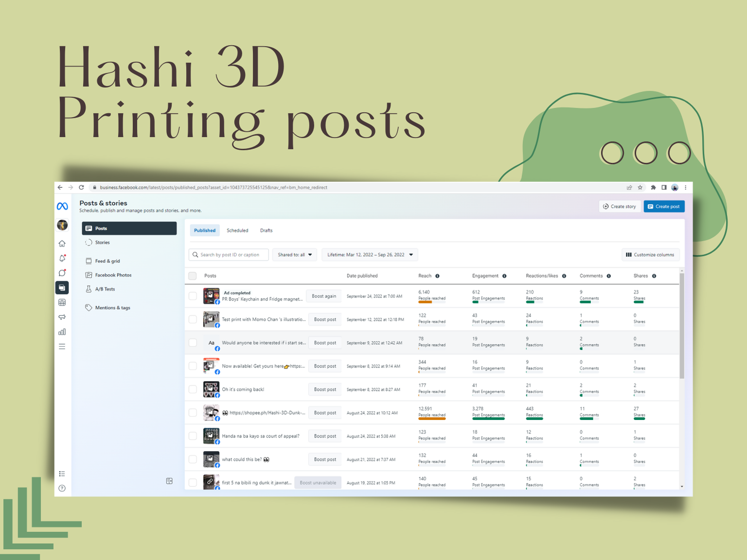Check the box for 'Handa na ba kayo' post
This screenshot has width=747, height=560.
193,436
